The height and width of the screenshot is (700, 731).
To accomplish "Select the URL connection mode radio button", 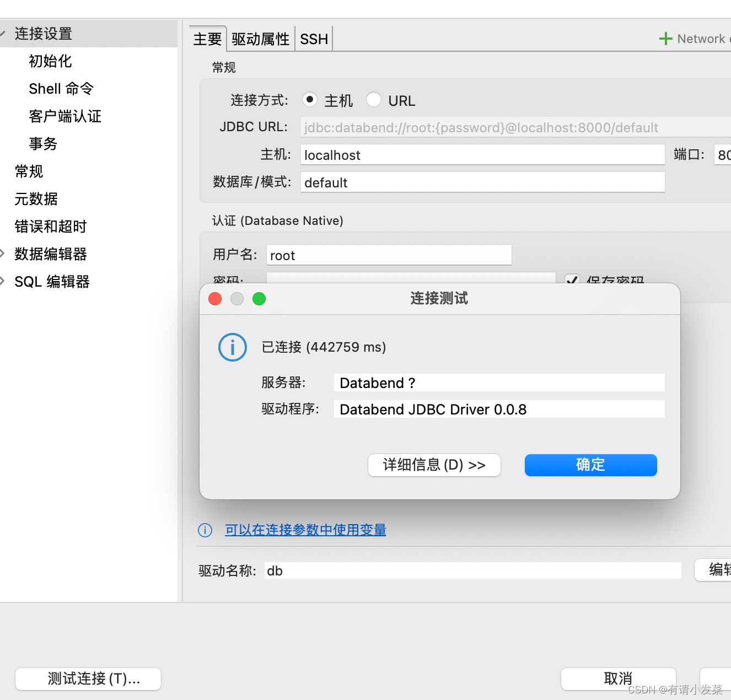I will (374, 100).
